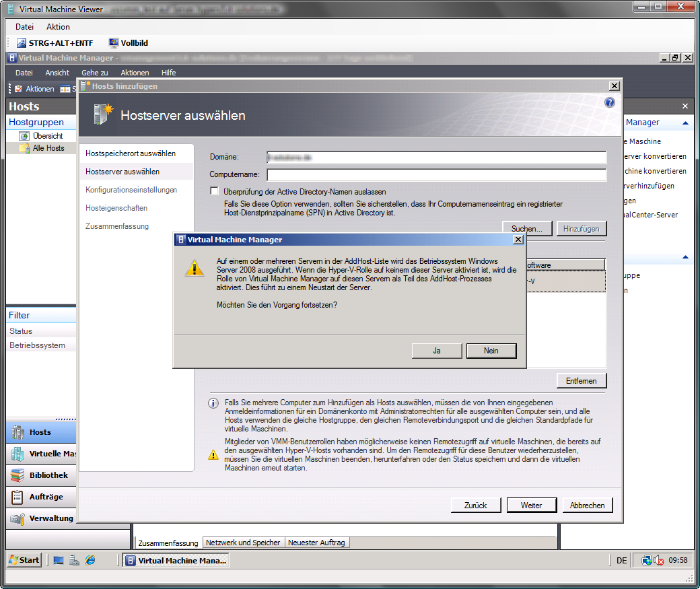Viewport: 700px width, 589px height.
Task: Select Hostserver auswählen wizard step
Action: 123,172
